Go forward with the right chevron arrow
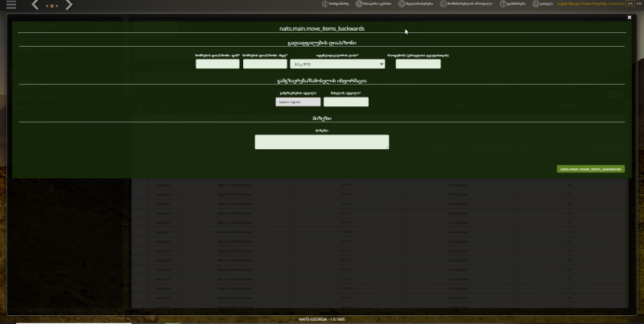 pyautogui.click(x=68, y=5)
